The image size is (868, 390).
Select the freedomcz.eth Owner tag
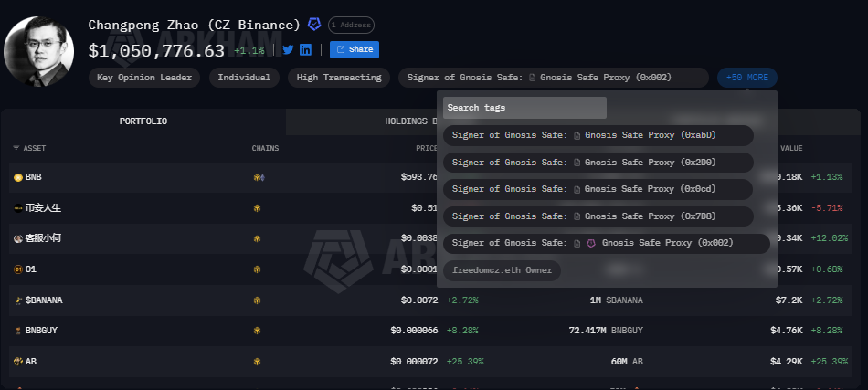pyautogui.click(x=503, y=270)
